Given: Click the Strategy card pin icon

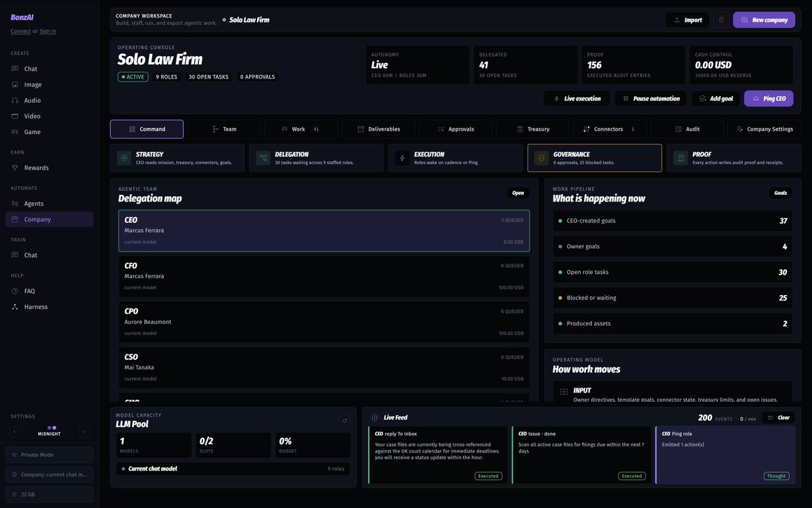Looking at the screenshot, I should (x=124, y=158).
